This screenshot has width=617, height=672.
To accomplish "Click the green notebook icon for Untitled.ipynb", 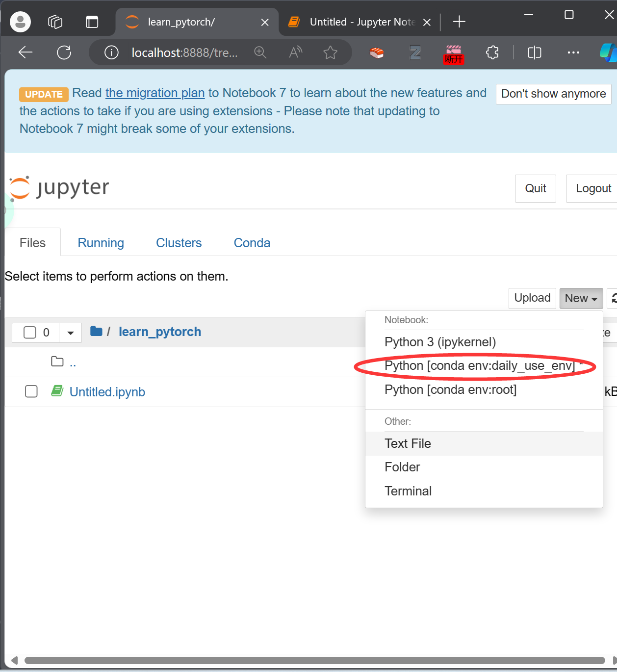I will click(57, 391).
